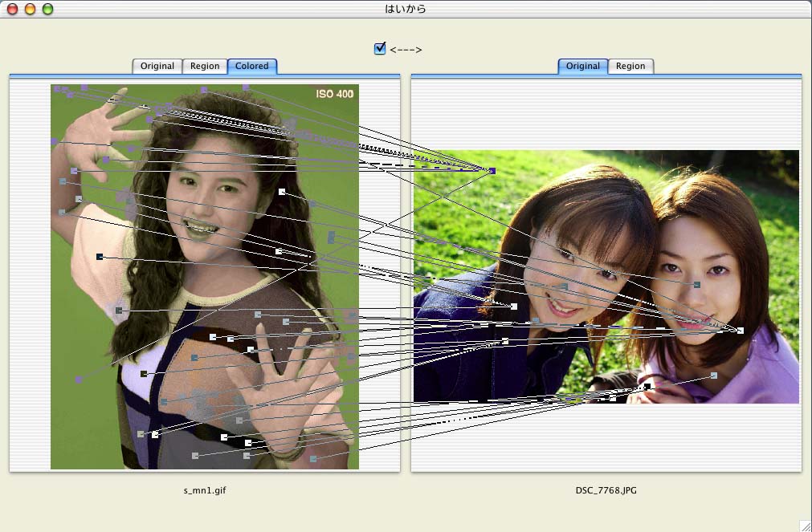Click the red close window button
The width and height of the screenshot is (812, 532).
(12, 9)
